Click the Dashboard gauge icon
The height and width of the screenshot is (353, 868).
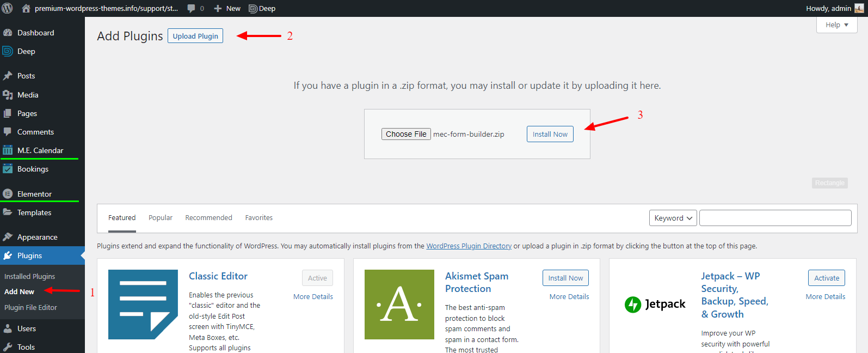coord(8,33)
